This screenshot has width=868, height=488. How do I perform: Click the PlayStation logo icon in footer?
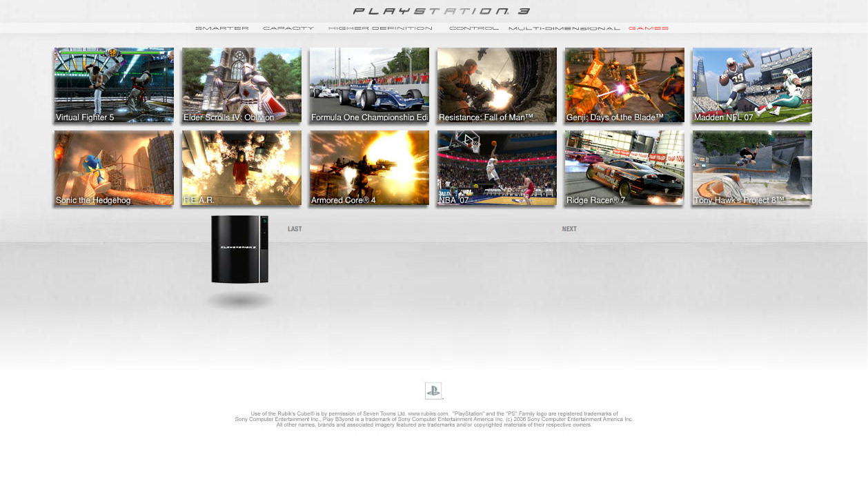point(433,391)
